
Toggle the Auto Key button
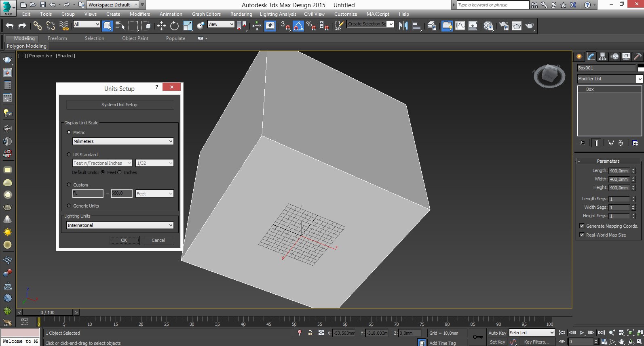pos(497,333)
